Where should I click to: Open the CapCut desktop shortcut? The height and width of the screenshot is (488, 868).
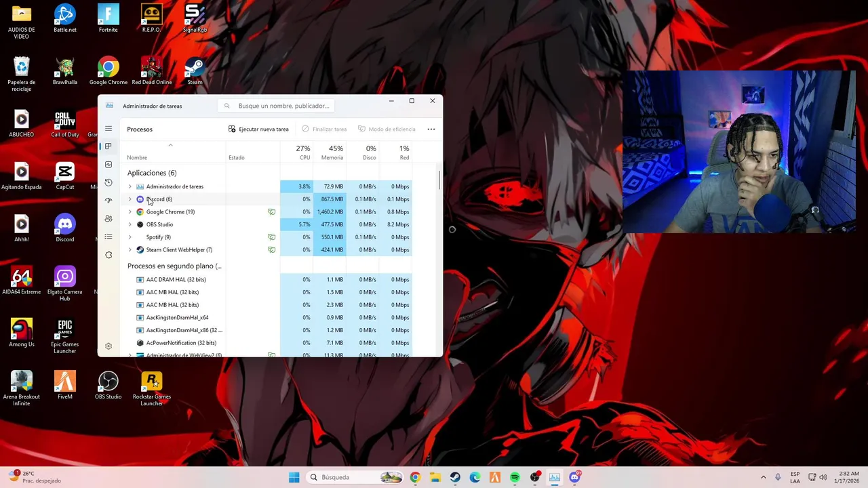[x=65, y=176]
